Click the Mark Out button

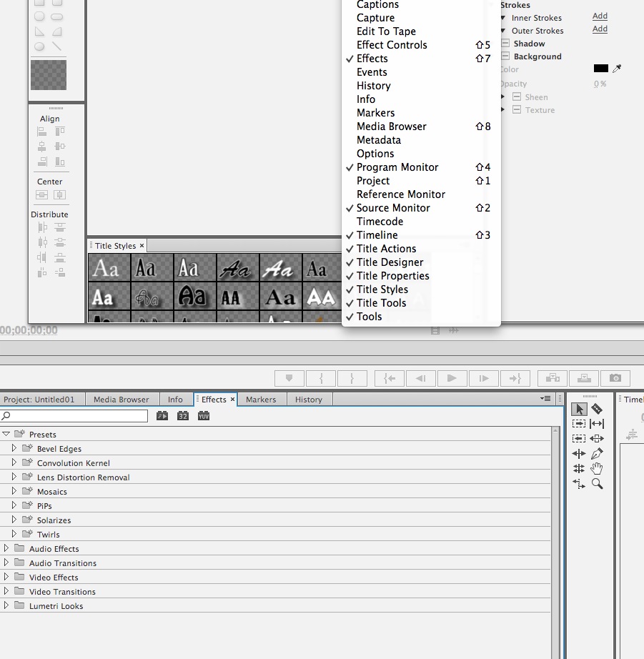pos(352,378)
